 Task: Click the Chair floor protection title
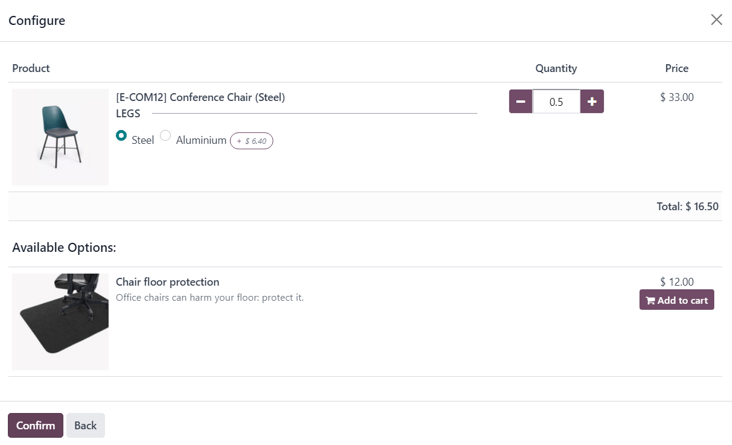tap(167, 282)
